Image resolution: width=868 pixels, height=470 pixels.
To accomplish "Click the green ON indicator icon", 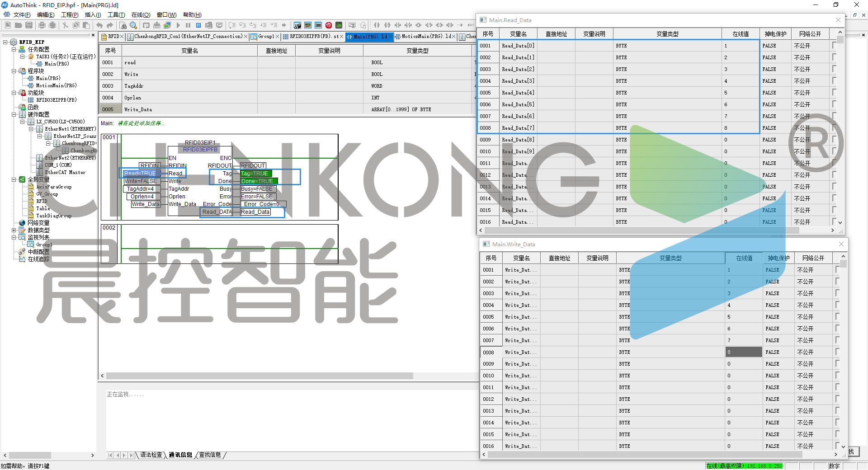I will (339, 25).
